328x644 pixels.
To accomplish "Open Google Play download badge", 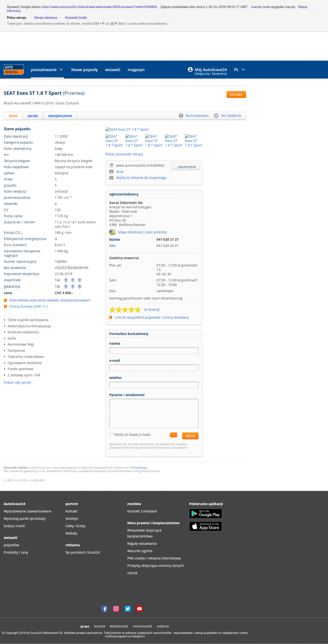I will click(205, 514).
